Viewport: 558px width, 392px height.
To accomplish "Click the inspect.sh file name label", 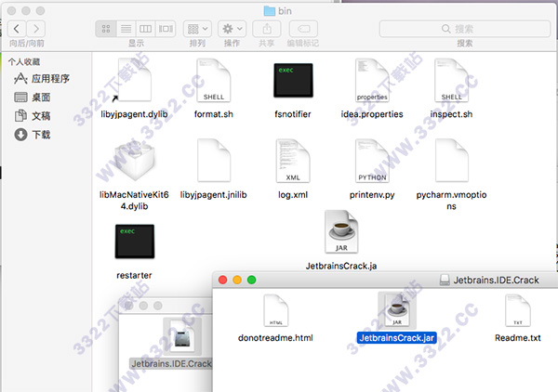I will 451,114.
